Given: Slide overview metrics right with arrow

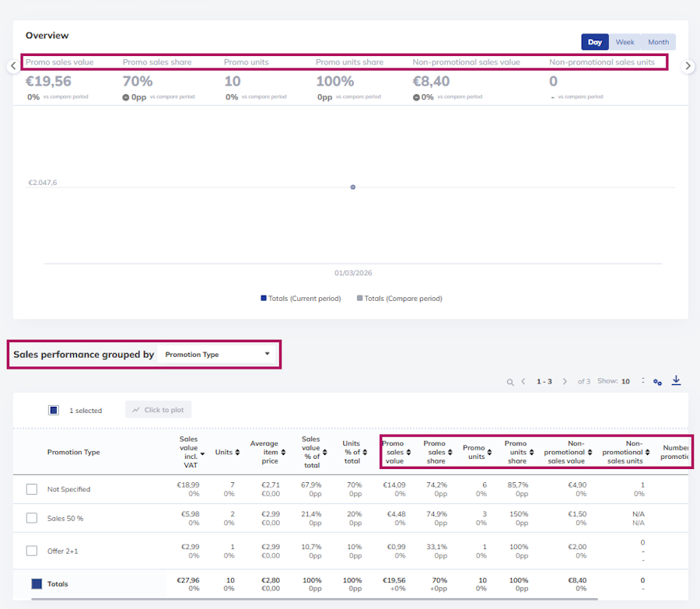Looking at the screenshot, I should tap(688, 66).
